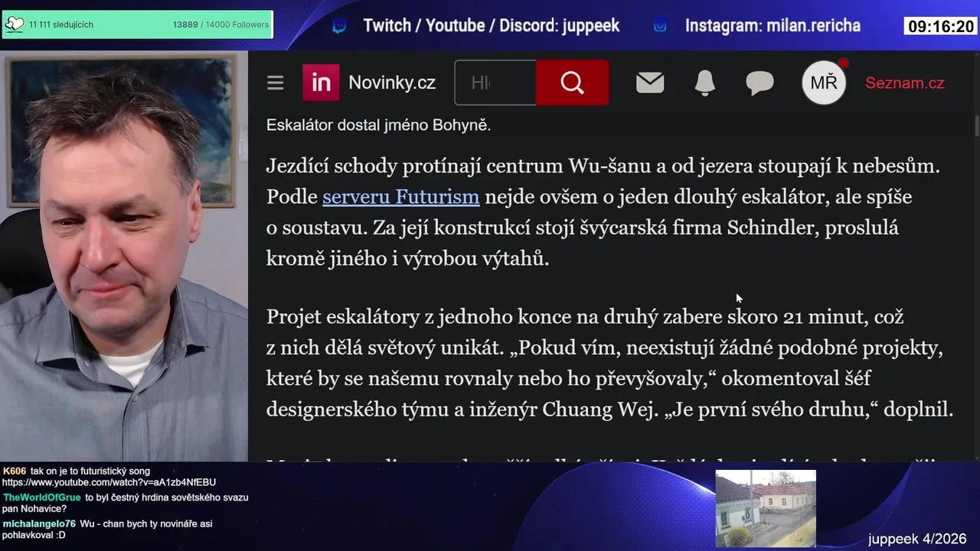
Task: Click the streamer webcam feed
Action: point(123,256)
